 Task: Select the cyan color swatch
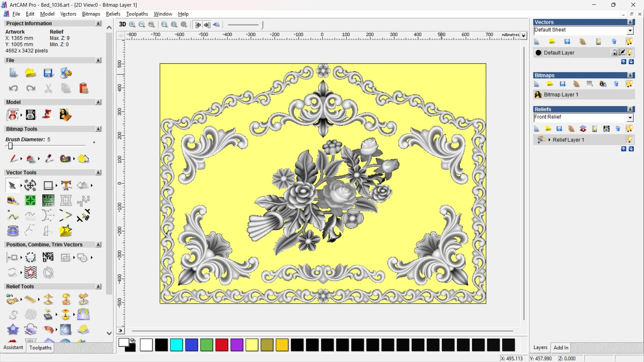[x=176, y=345]
